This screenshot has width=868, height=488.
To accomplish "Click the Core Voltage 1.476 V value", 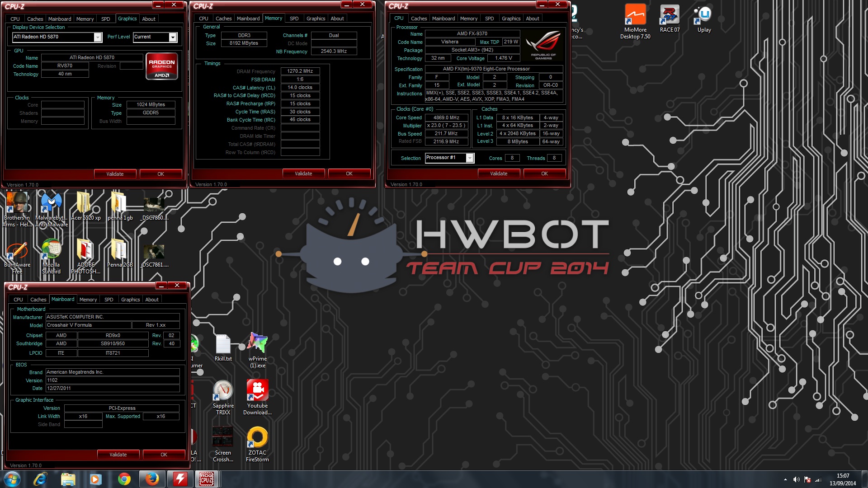I will (x=504, y=58).
